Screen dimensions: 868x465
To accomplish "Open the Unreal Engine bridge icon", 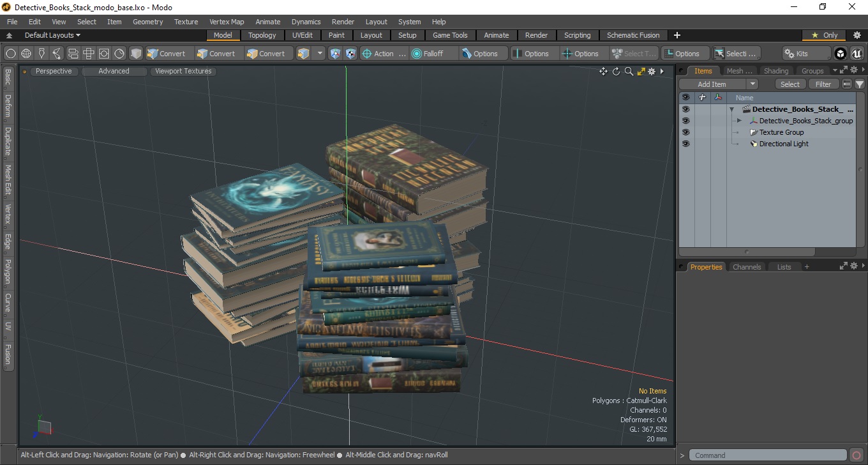I will [857, 54].
